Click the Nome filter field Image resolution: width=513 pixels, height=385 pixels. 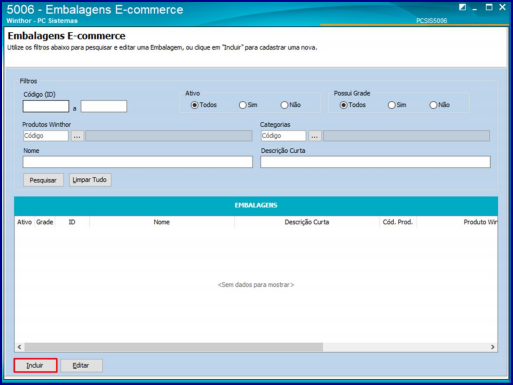[138, 162]
